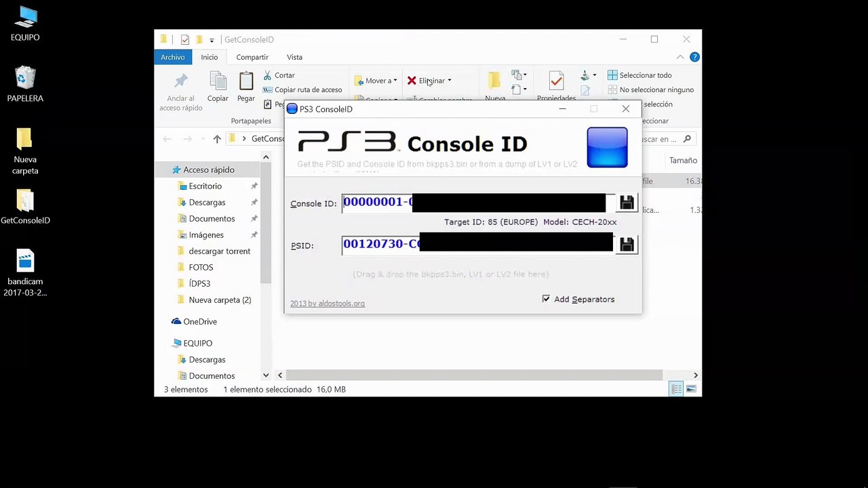This screenshot has width=868, height=488.
Task: Click the sidebar scroll-up arrow
Action: [x=266, y=157]
